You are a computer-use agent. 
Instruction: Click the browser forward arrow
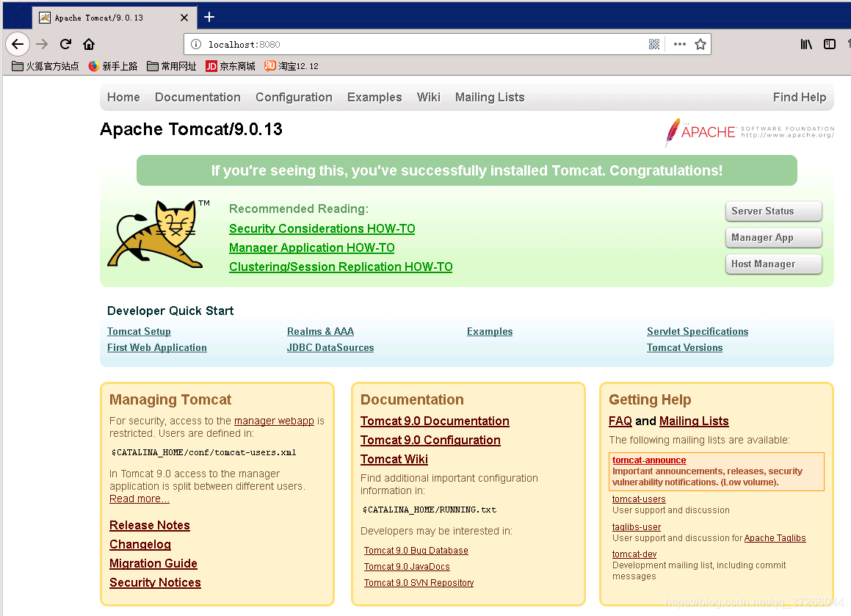click(x=42, y=44)
